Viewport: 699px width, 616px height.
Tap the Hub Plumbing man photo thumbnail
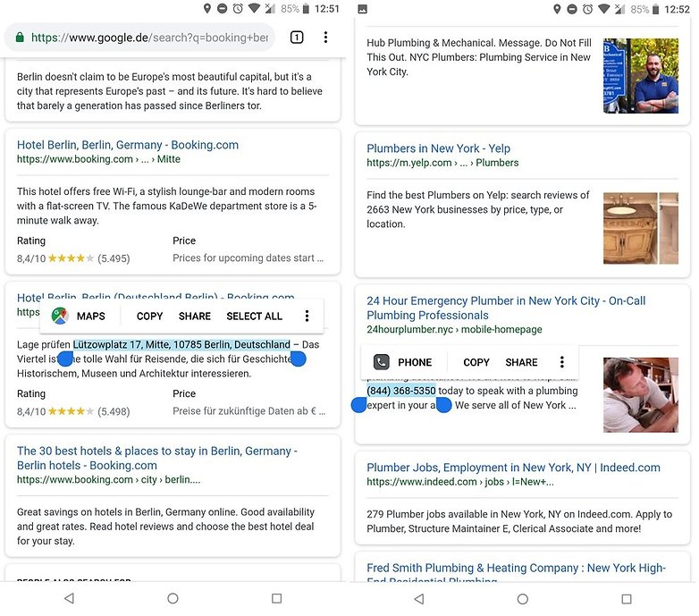[x=641, y=76]
